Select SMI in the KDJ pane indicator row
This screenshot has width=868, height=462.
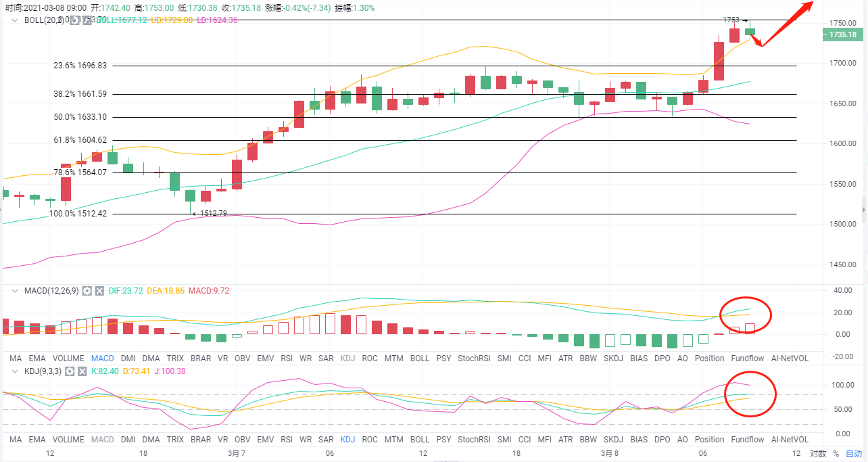(x=504, y=440)
